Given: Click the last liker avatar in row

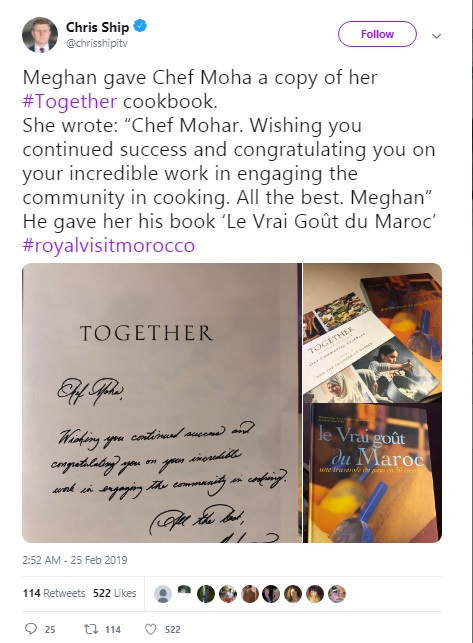Looking at the screenshot, I should click(x=337, y=593).
